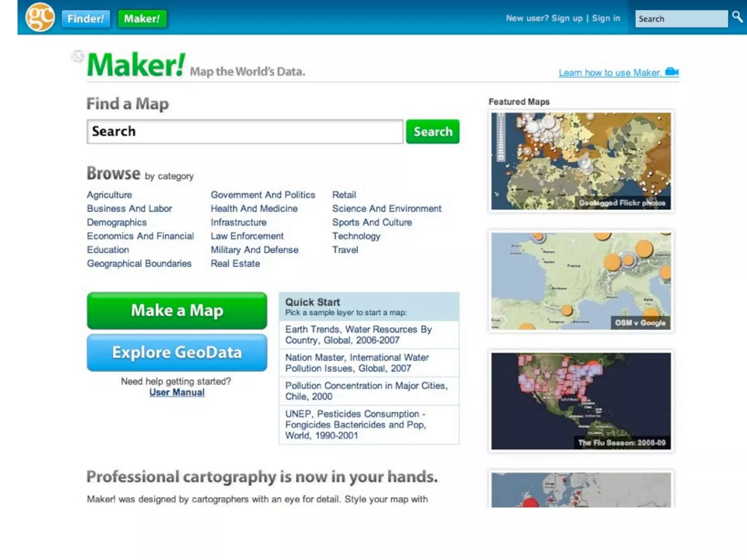Open the User Manual link
The width and height of the screenshot is (747, 560).
(x=177, y=392)
